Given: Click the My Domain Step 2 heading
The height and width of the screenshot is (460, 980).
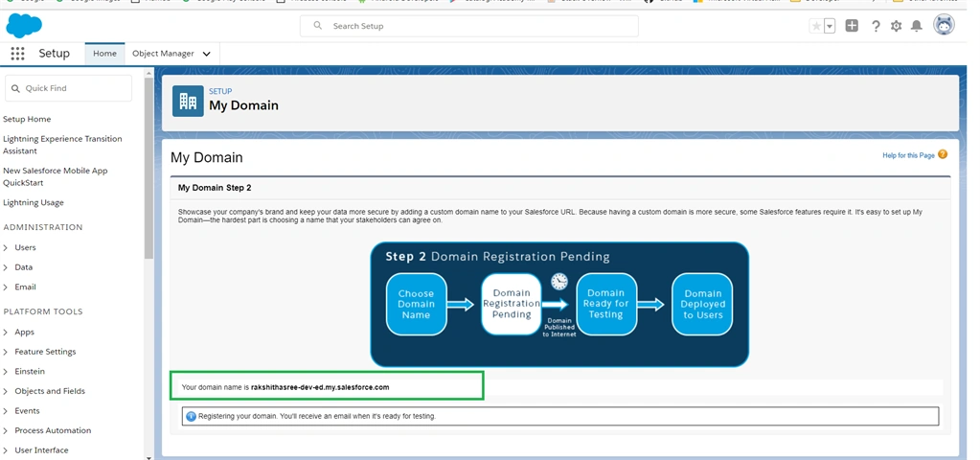Looking at the screenshot, I should click(x=215, y=188).
